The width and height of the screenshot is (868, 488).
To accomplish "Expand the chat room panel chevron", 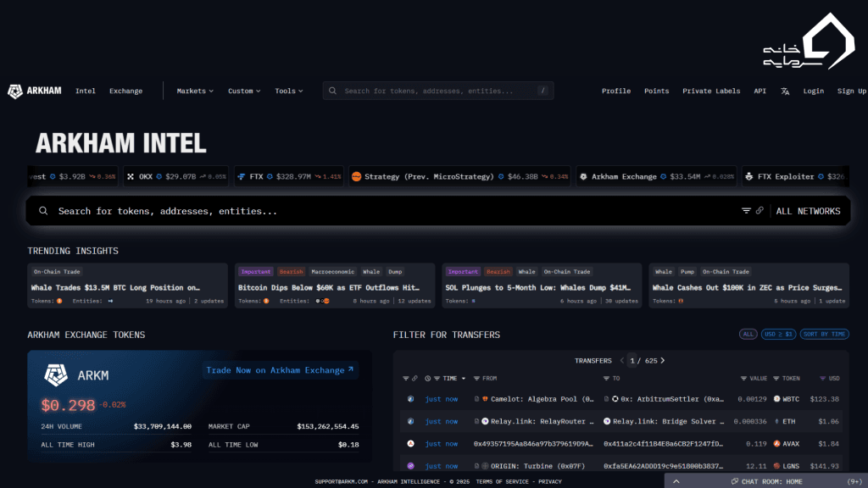I will pyautogui.click(x=676, y=482).
